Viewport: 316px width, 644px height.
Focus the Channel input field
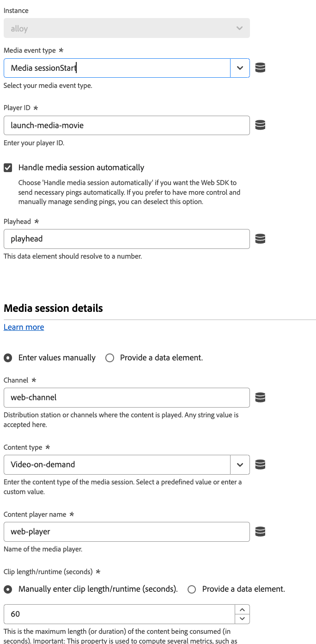click(x=127, y=397)
